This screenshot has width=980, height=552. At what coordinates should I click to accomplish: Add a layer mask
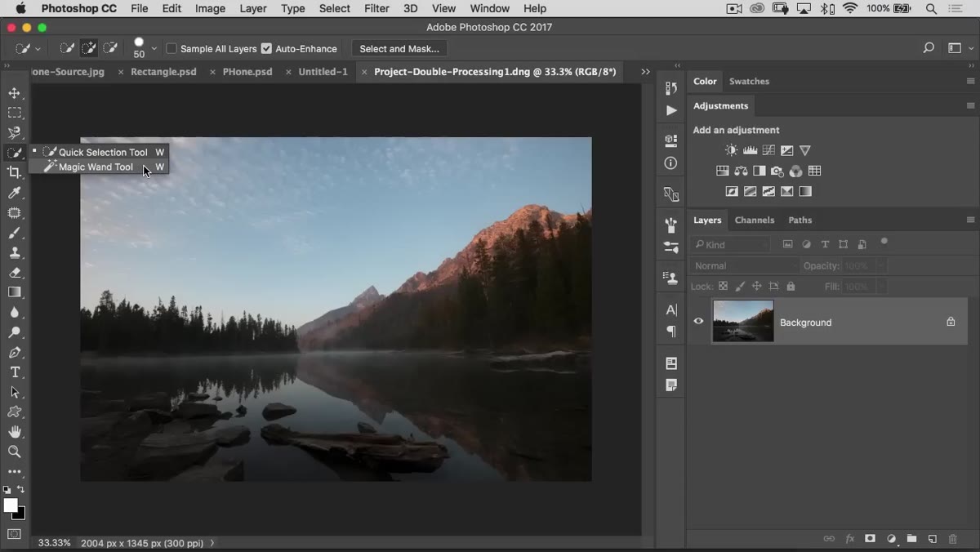click(871, 539)
